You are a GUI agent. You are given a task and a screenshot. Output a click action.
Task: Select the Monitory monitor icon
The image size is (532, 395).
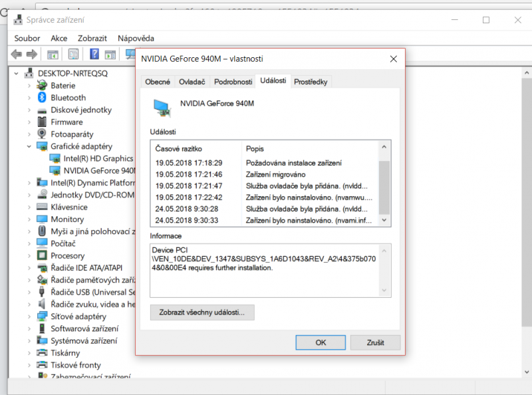[42, 219]
